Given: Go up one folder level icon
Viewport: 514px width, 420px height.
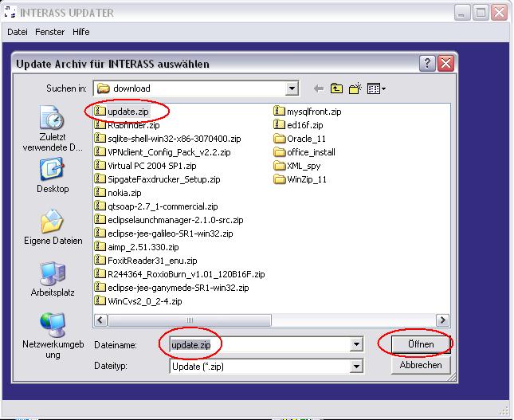Looking at the screenshot, I should tap(337, 88).
